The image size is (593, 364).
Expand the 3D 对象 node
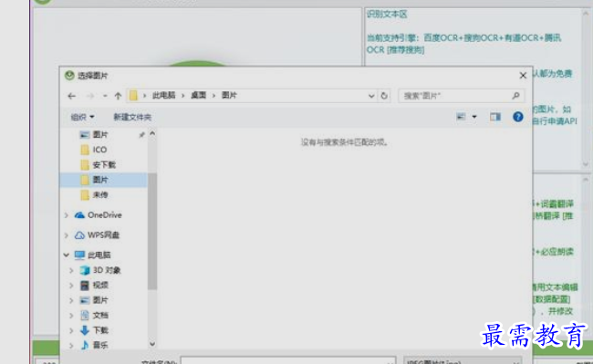[71, 270]
